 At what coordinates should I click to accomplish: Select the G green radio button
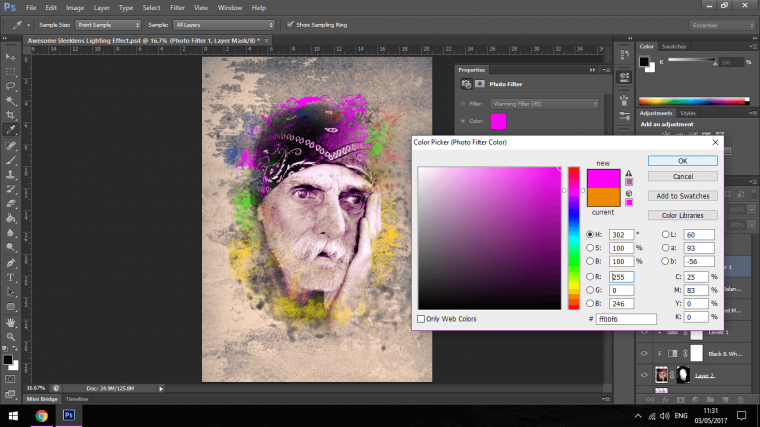[590, 290]
